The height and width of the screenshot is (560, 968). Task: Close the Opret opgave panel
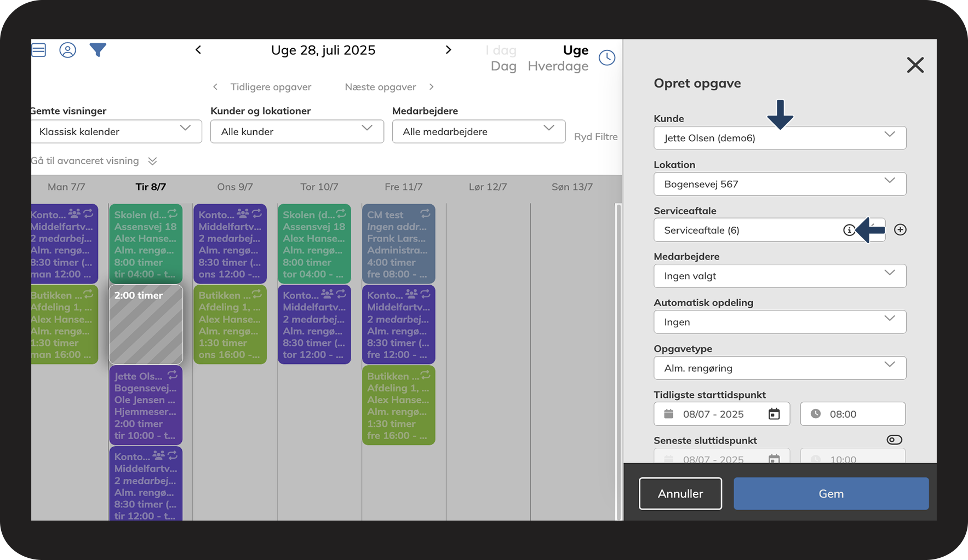915,65
